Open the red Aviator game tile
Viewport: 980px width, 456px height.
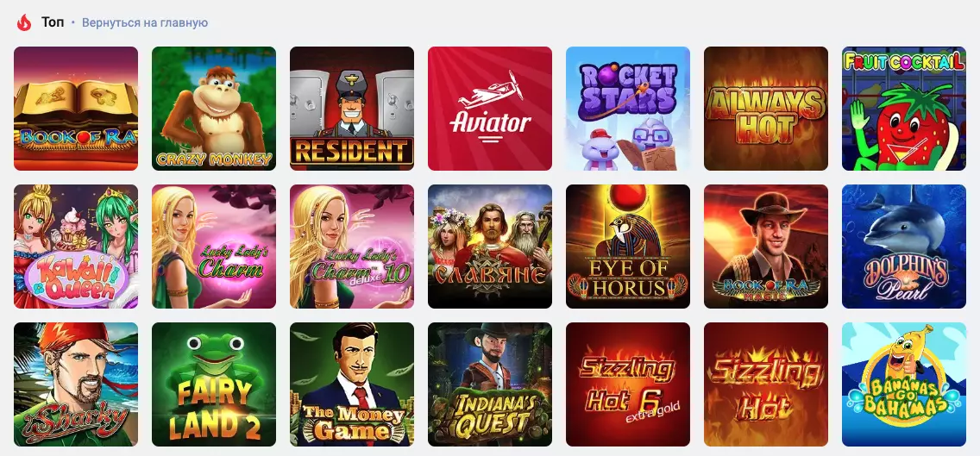pos(490,108)
